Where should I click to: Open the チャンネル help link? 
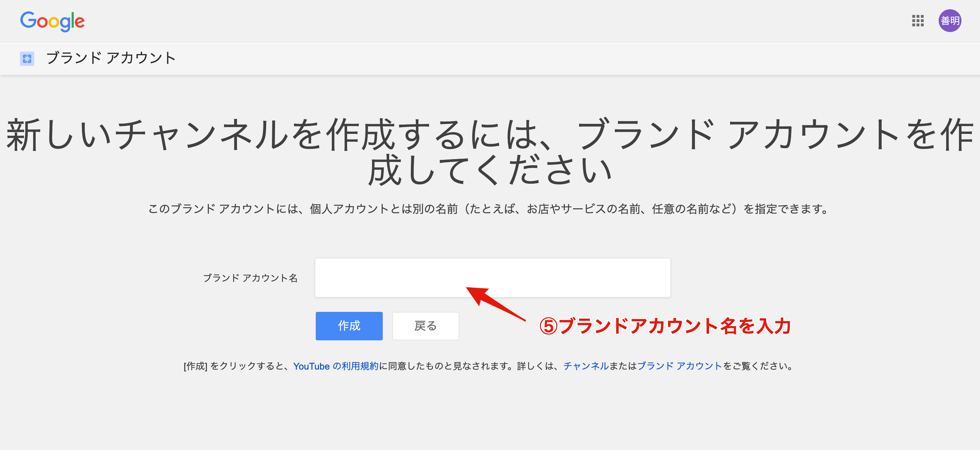pos(586,366)
